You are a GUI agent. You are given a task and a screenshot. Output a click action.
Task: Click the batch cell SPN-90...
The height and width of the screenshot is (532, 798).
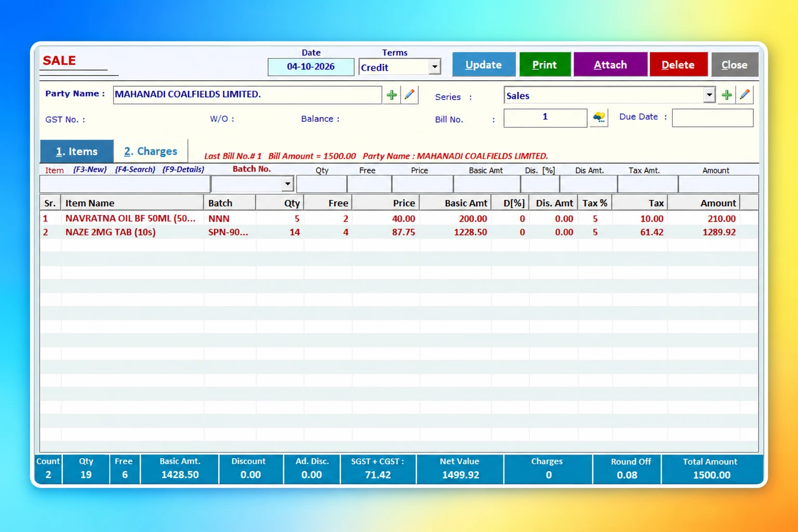pyautogui.click(x=228, y=232)
